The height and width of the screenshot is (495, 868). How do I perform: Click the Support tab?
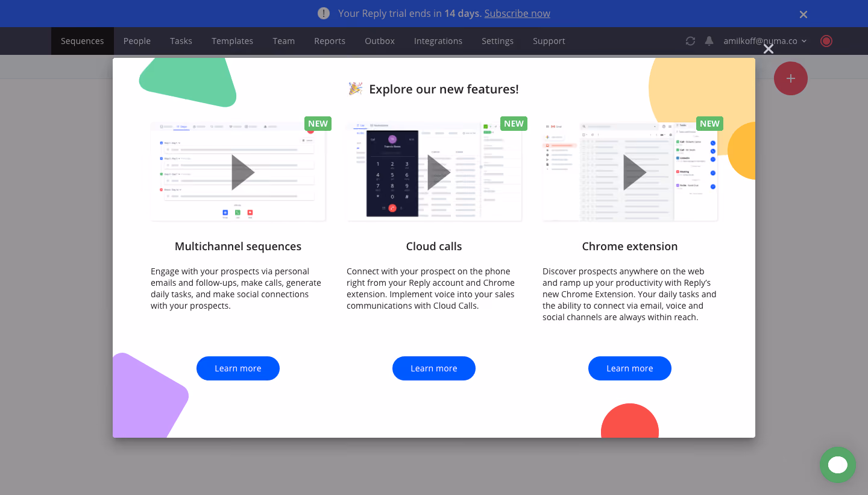(549, 41)
